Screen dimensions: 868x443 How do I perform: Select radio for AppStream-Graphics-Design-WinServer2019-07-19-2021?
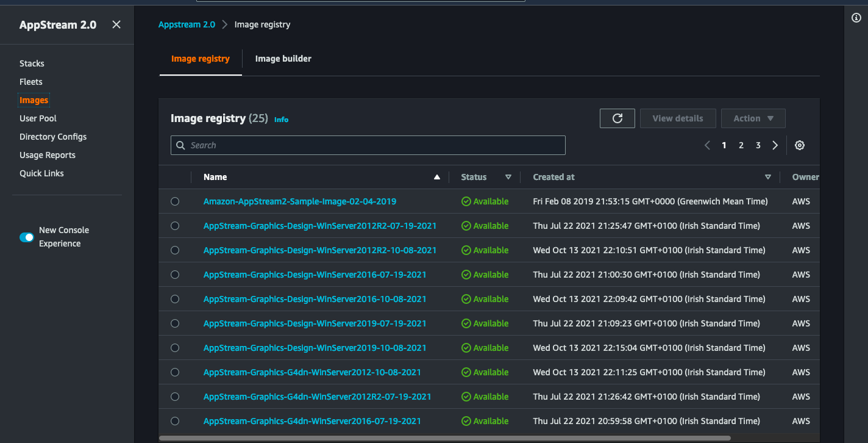coord(175,323)
